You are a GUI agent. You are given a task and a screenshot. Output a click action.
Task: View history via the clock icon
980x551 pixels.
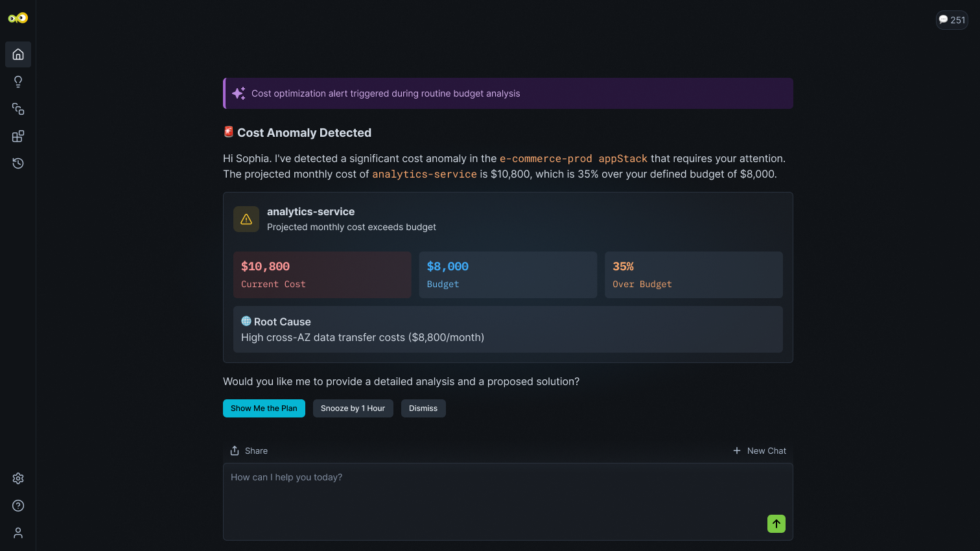tap(17, 163)
